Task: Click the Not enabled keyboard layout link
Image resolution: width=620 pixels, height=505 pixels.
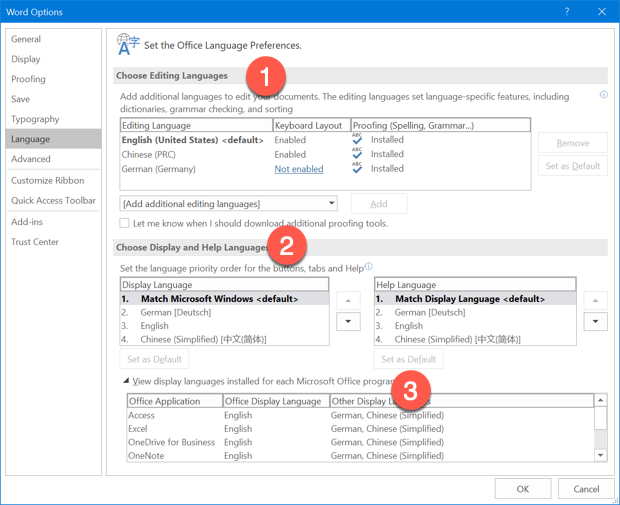Action: coord(299,169)
